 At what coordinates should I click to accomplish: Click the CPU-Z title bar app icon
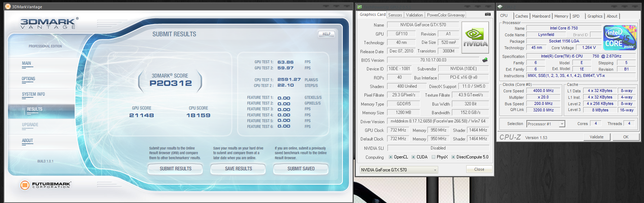[x=500, y=6]
